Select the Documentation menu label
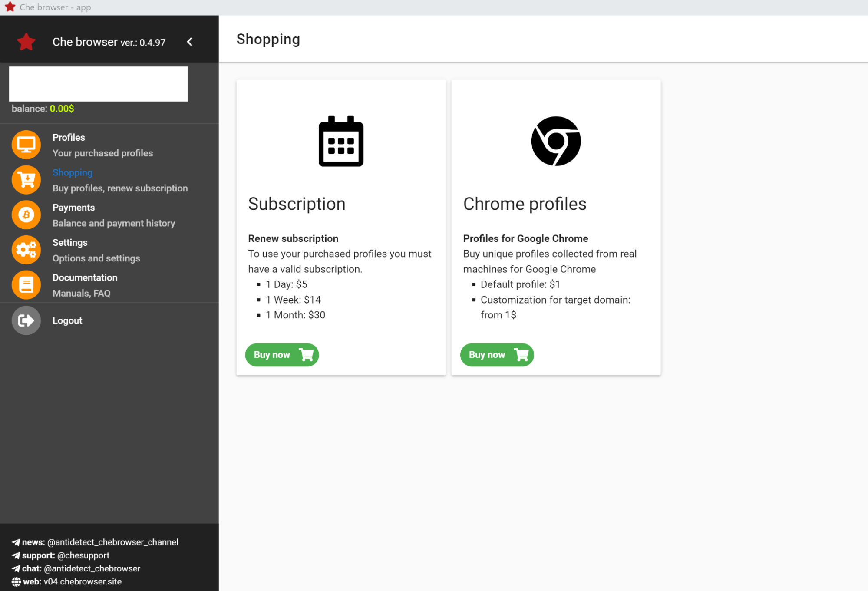 (85, 277)
